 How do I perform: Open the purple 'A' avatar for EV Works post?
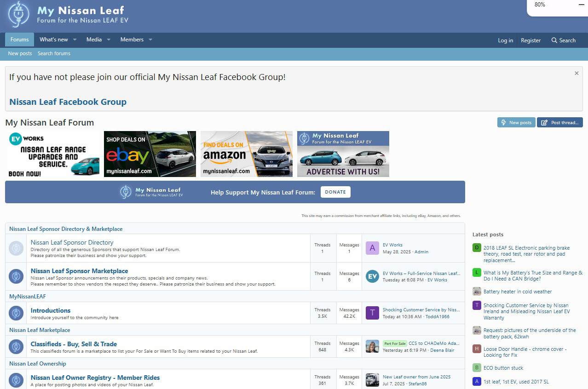(x=372, y=248)
